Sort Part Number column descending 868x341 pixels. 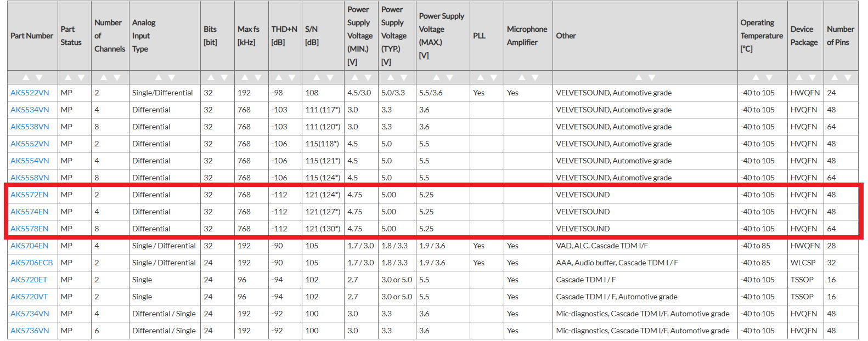[x=39, y=77]
